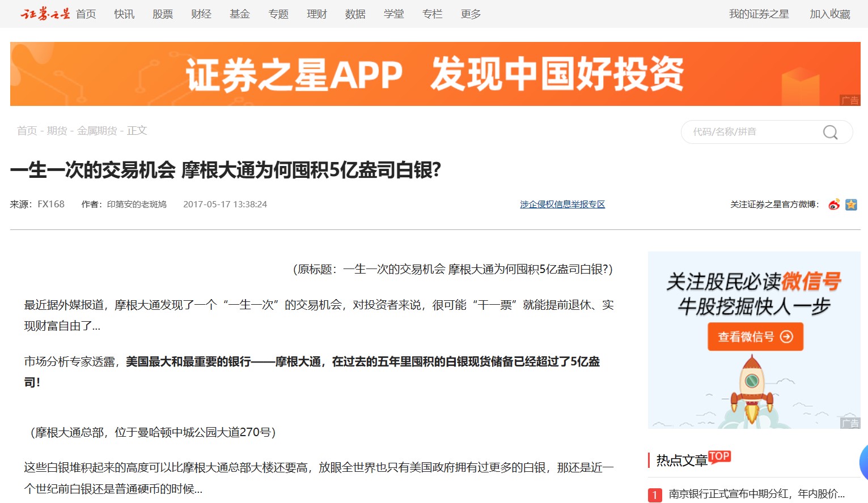This screenshot has width=868, height=503.
Task: Click 加入收藏 to bookmark the site
Action: pyautogui.click(x=830, y=14)
